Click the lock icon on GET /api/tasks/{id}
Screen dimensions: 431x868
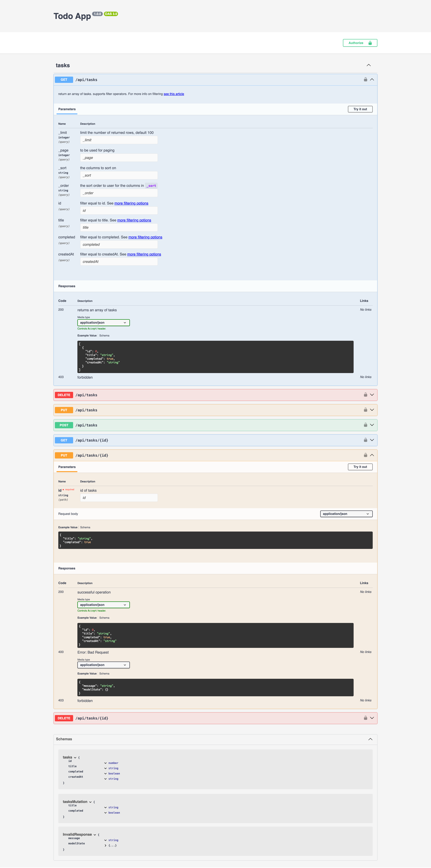click(x=365, y=440)
